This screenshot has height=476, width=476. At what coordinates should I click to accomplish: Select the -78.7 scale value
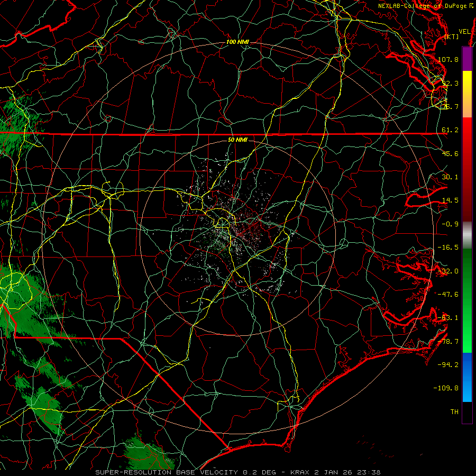(448, 342)
